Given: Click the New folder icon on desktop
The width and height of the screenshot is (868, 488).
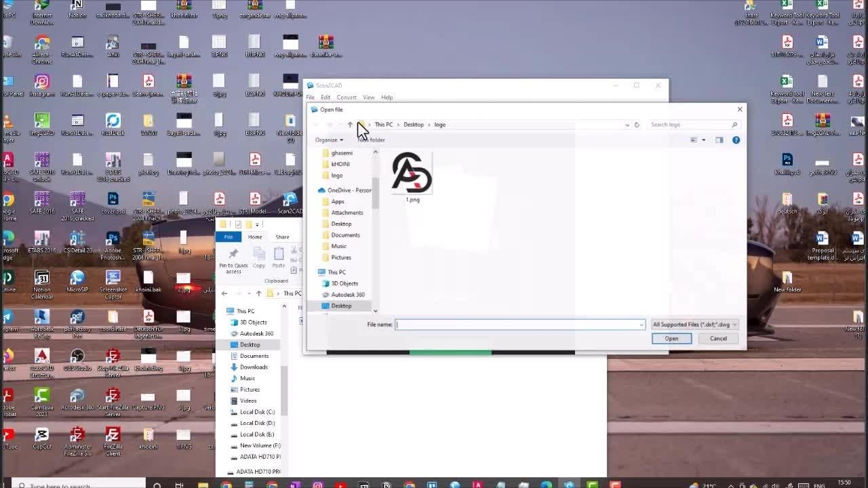Looking at the screenshot, I should click(x=787, y=279).
